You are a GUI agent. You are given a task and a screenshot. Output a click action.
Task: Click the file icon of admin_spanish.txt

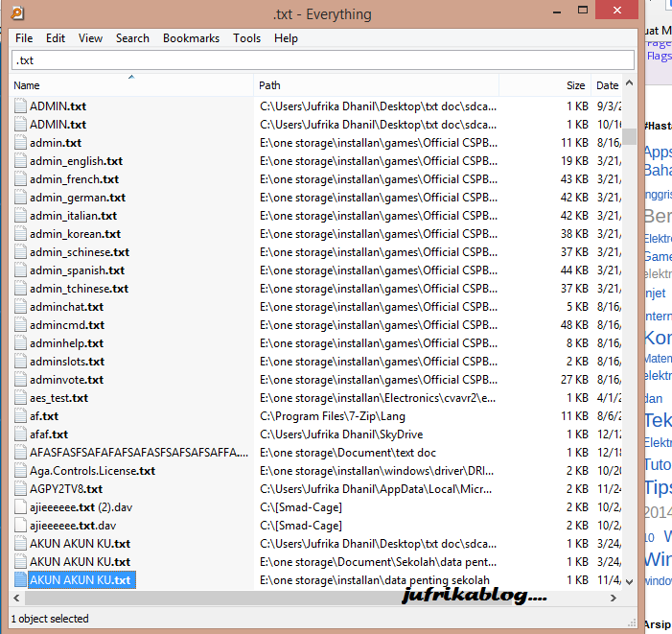tap(20, 270)
